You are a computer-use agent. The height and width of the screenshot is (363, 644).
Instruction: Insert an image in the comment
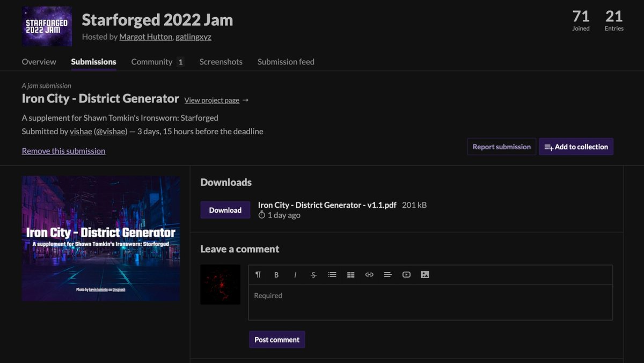(425, 274)
